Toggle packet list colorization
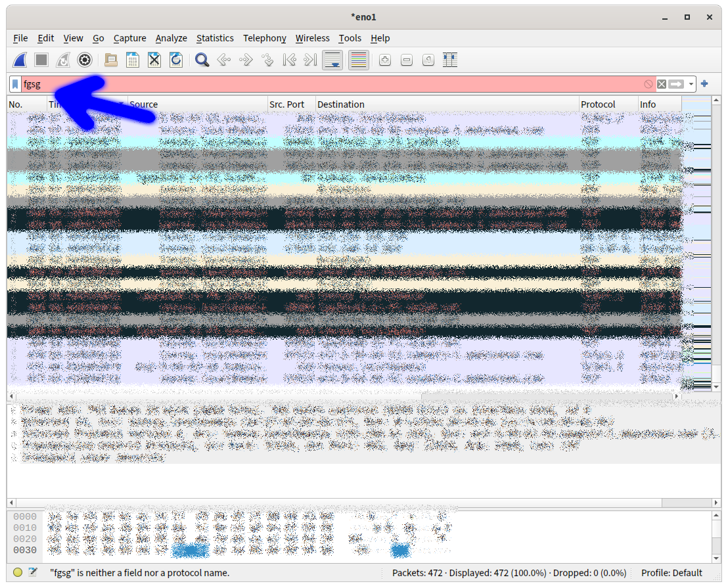 [359, 60]
